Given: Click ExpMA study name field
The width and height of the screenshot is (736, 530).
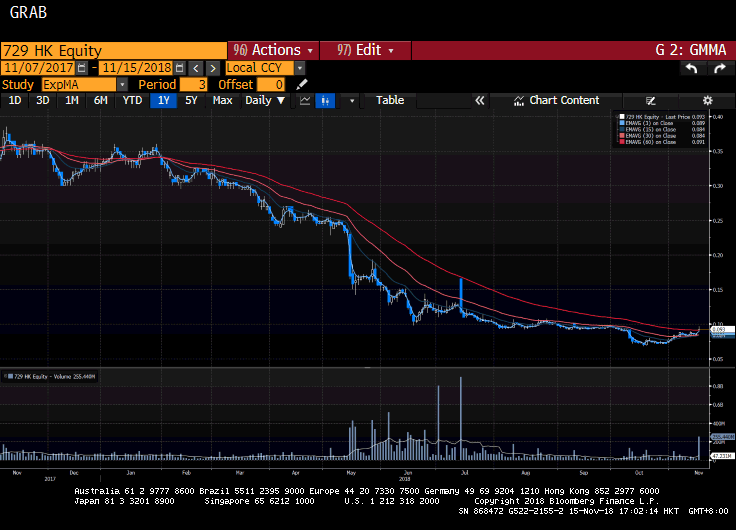Looking at the screenshot, I should click(x=79, y=84).
